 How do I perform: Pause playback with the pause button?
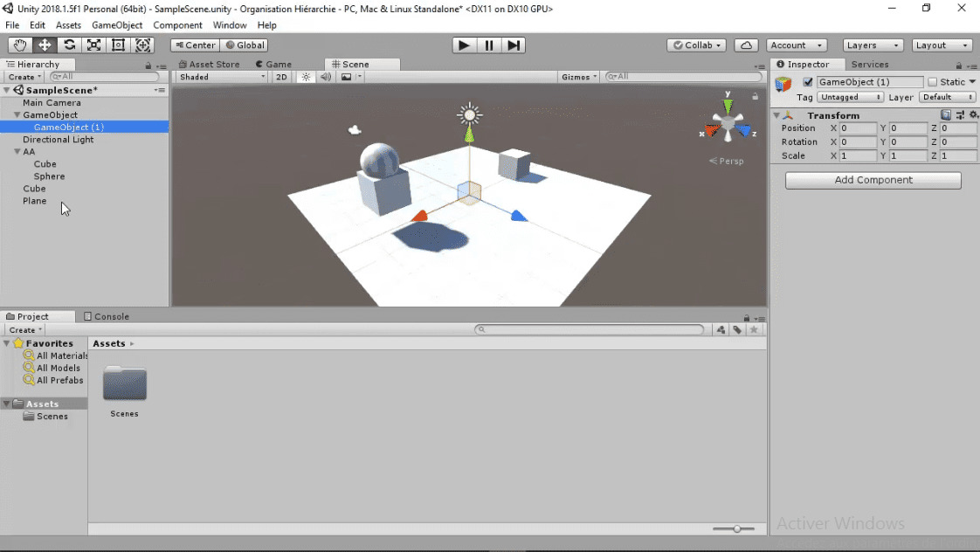click(x=488, y=45)
